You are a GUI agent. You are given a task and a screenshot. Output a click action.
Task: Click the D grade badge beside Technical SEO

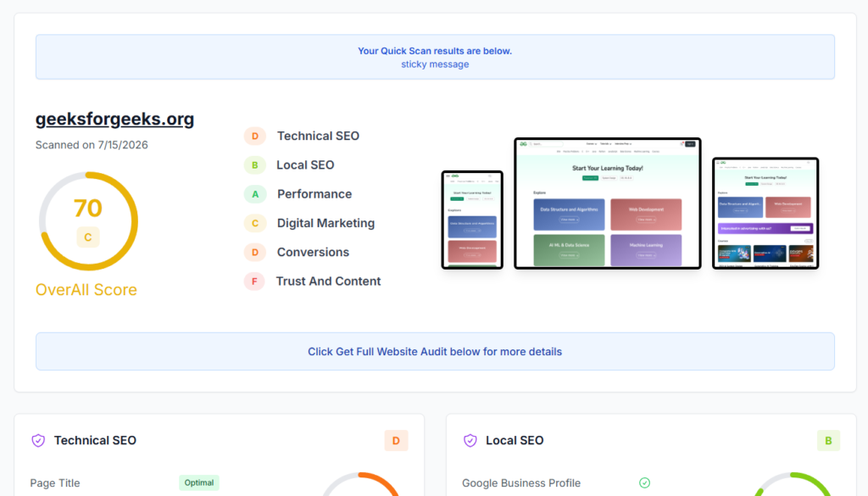[254, 137]
